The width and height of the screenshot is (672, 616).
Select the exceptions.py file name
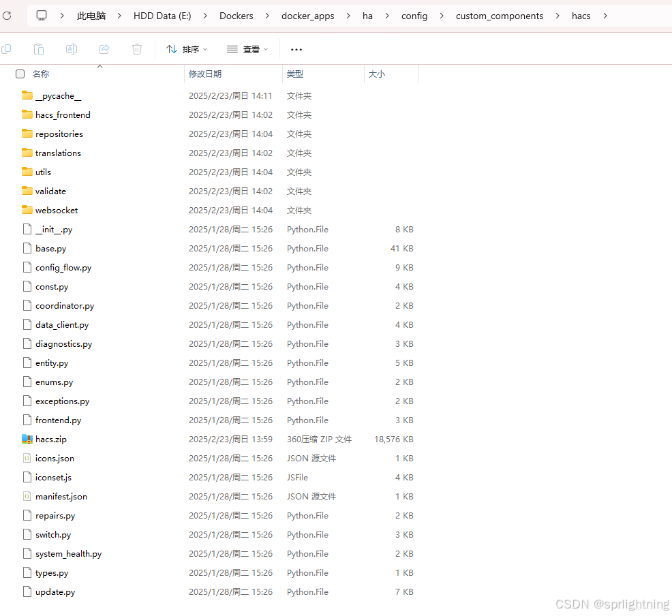(62, 401)
